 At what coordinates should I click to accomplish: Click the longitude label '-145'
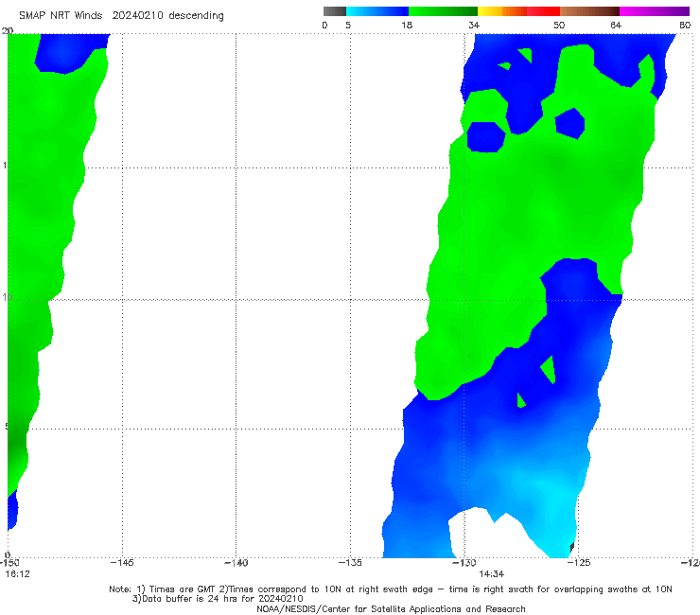(122, 563)
